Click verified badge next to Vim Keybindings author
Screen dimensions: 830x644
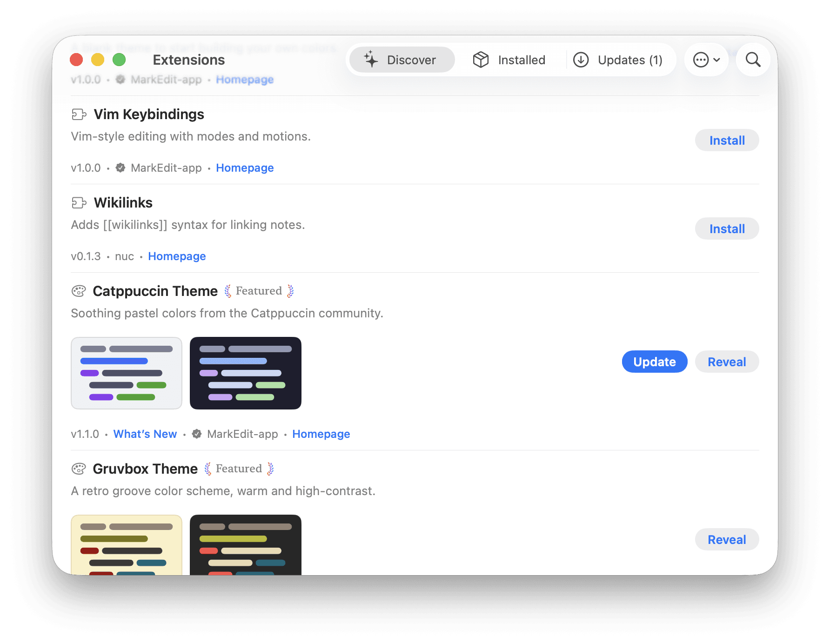click(120, 168)
